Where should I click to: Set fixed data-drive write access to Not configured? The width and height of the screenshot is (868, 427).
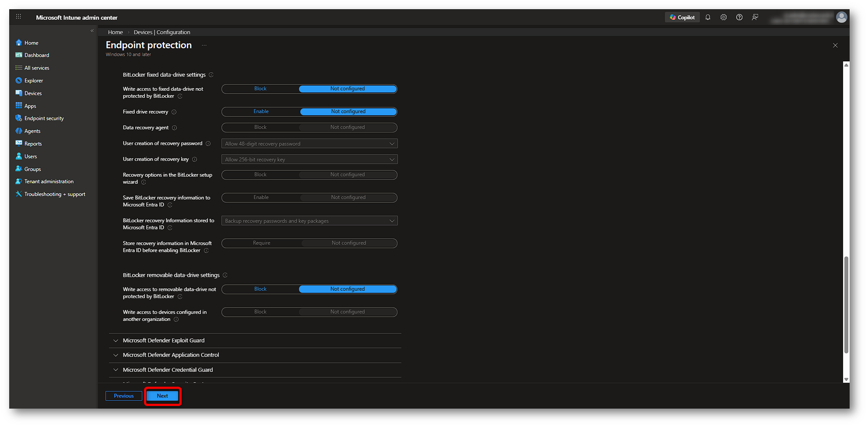tap(348, 89)
